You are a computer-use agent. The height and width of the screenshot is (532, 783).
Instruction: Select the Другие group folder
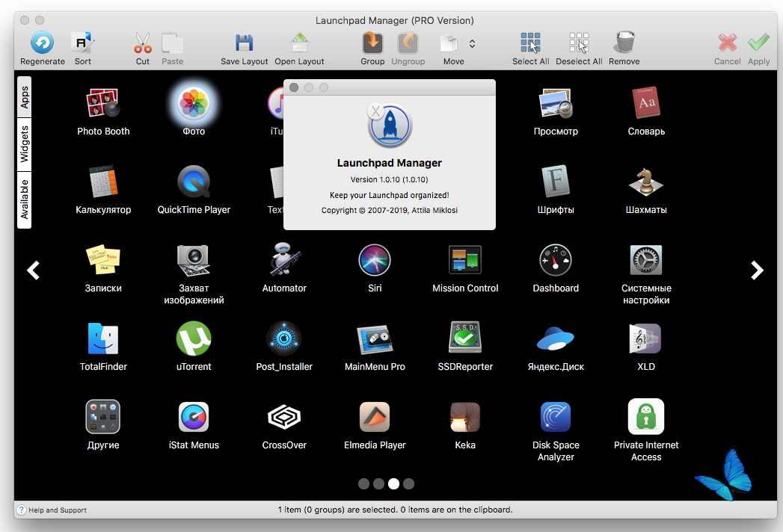[x=103, y=417]
